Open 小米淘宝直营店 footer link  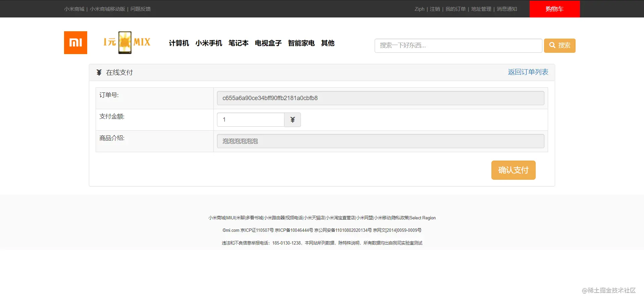coord(340,218)
